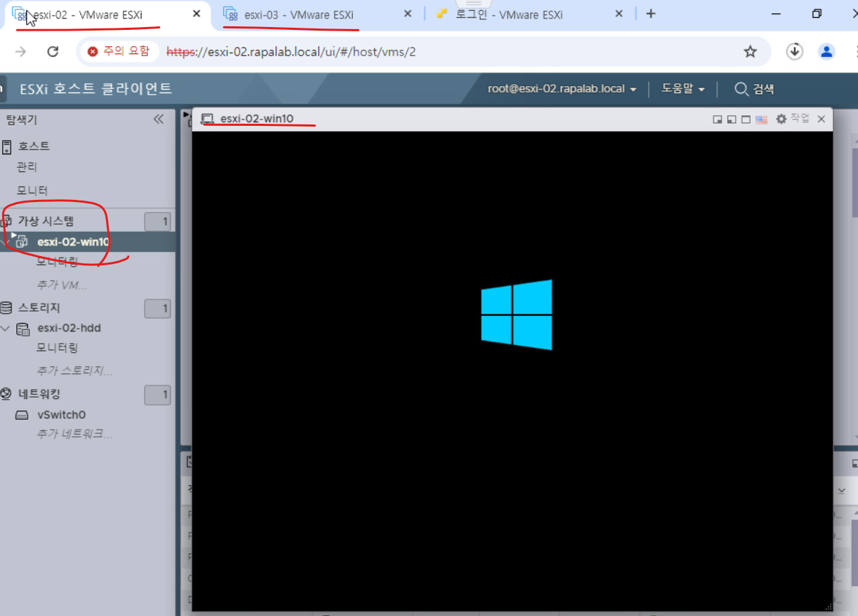Open the browser profile icon

pos(826,51)
